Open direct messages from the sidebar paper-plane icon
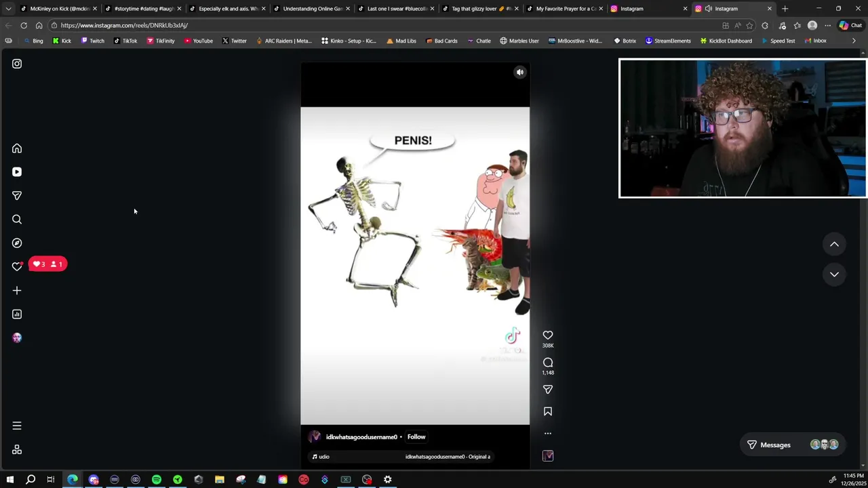Viewport: 868px width, 488px height. pos(17,196)
